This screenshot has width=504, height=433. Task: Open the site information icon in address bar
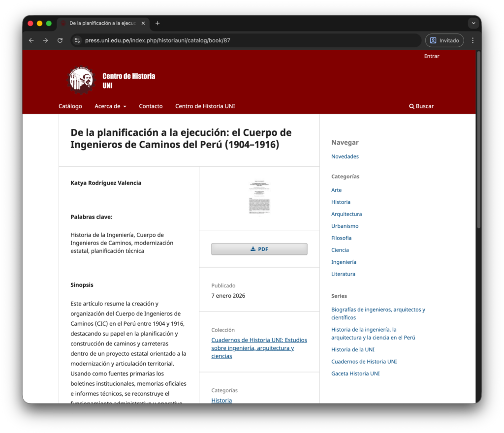pos(77,40)
